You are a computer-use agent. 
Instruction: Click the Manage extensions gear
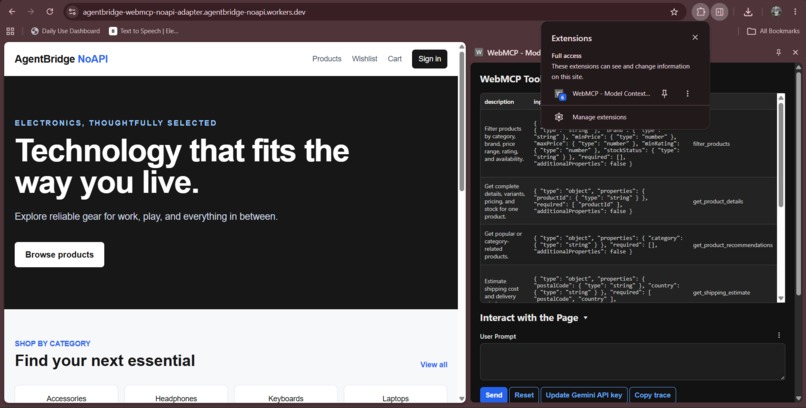pos(559,117)
